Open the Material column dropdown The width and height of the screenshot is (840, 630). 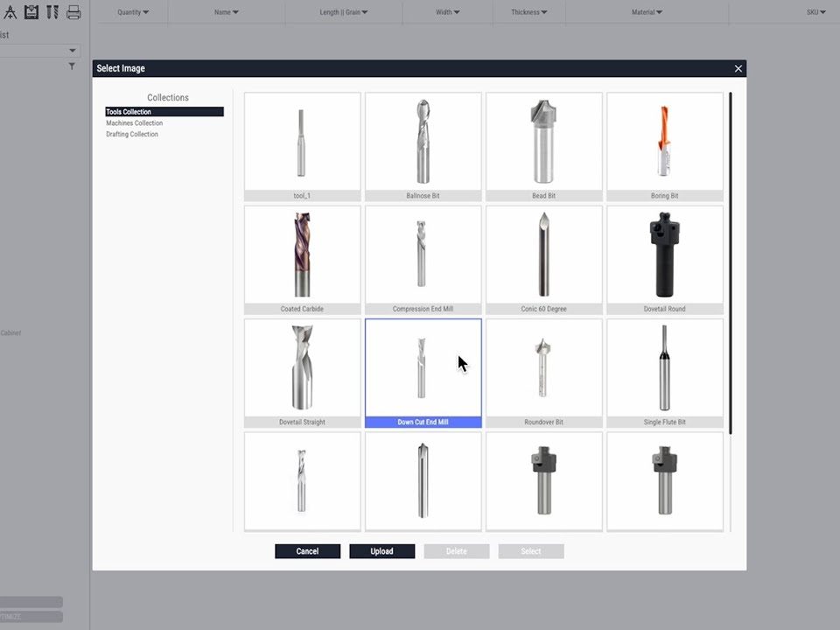tap(647, 12)
